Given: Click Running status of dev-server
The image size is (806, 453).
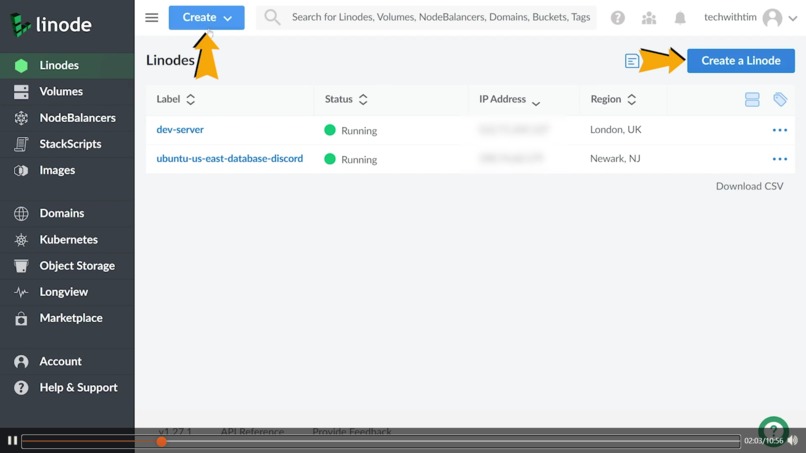Looking at the screenshot, I should (351, 130).
